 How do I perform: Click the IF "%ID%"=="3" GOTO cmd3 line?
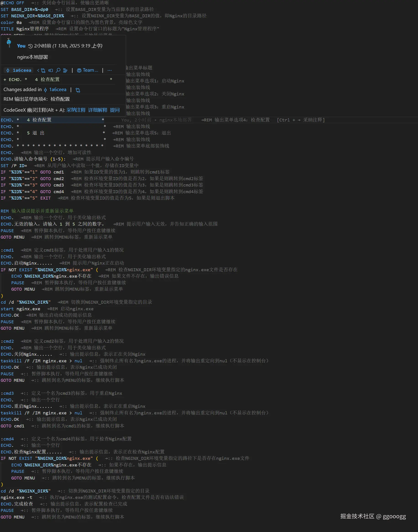tap(32, 185)
